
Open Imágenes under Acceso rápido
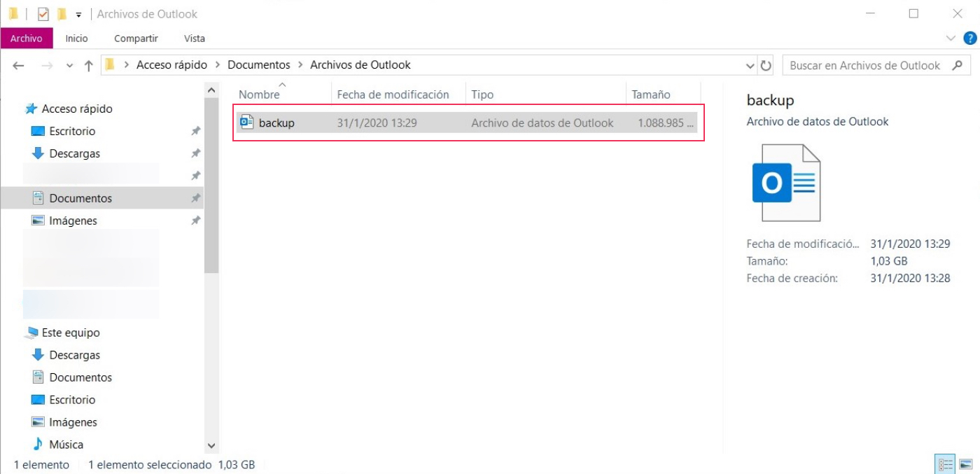pos(73,221)
